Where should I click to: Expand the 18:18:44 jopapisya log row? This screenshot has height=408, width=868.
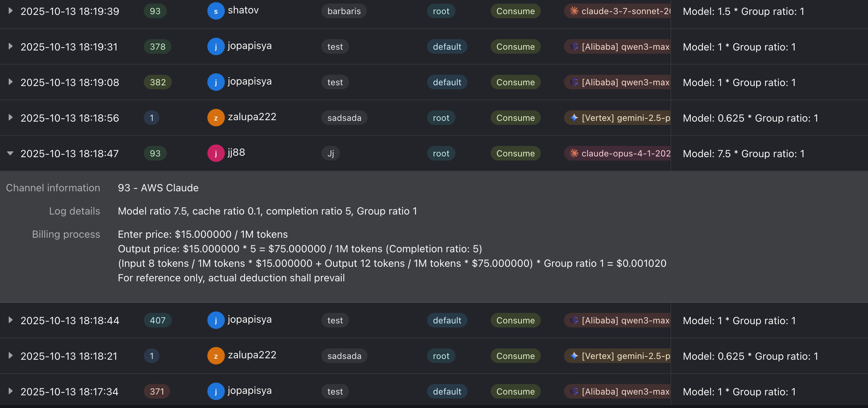click(x=10, y=320)
